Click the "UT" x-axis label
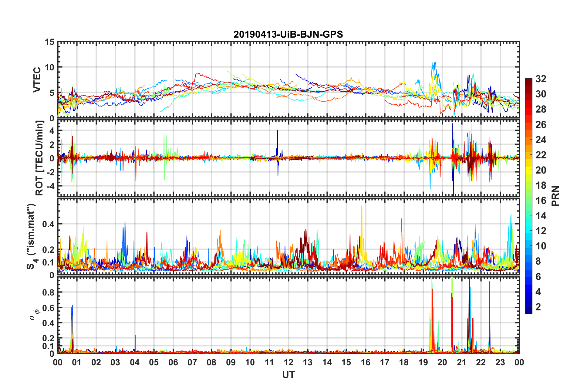Screen dimensions: 577x392 pyautogui.click(x=288, y=375)
